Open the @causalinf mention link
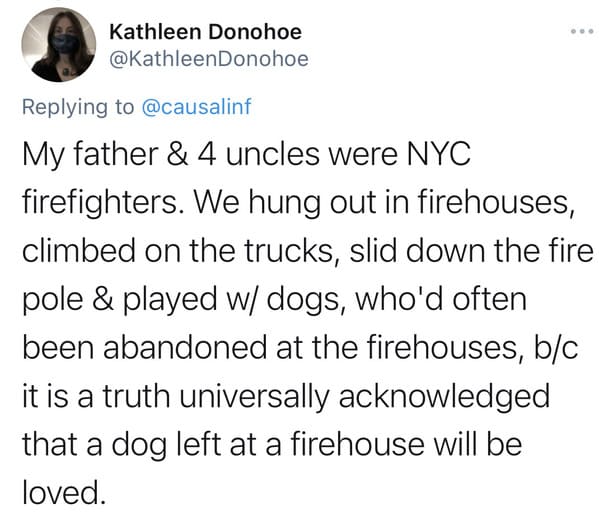599x532 pixels. click(x=196, y=107)
